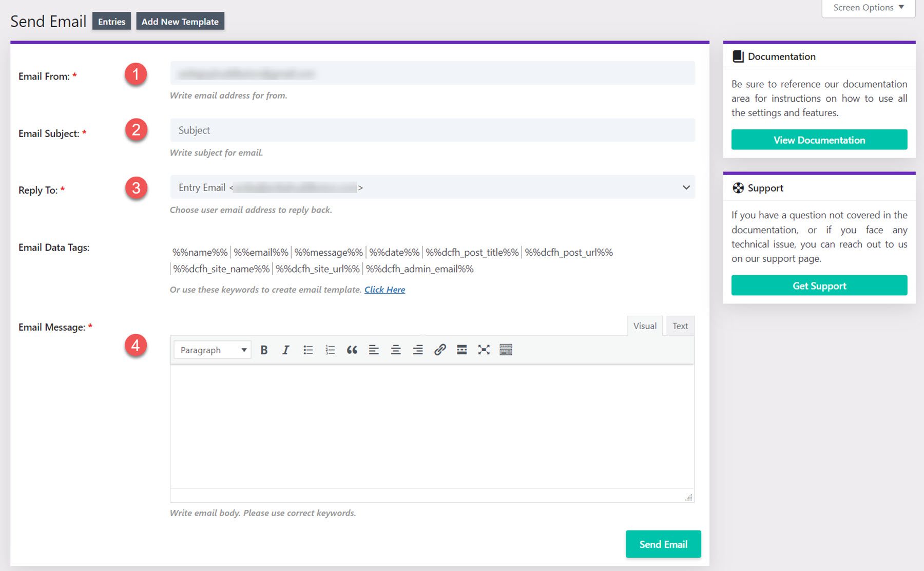Apply italic formatting
The width and height of the screenshot is (924, 571).
tap(286, 350)
